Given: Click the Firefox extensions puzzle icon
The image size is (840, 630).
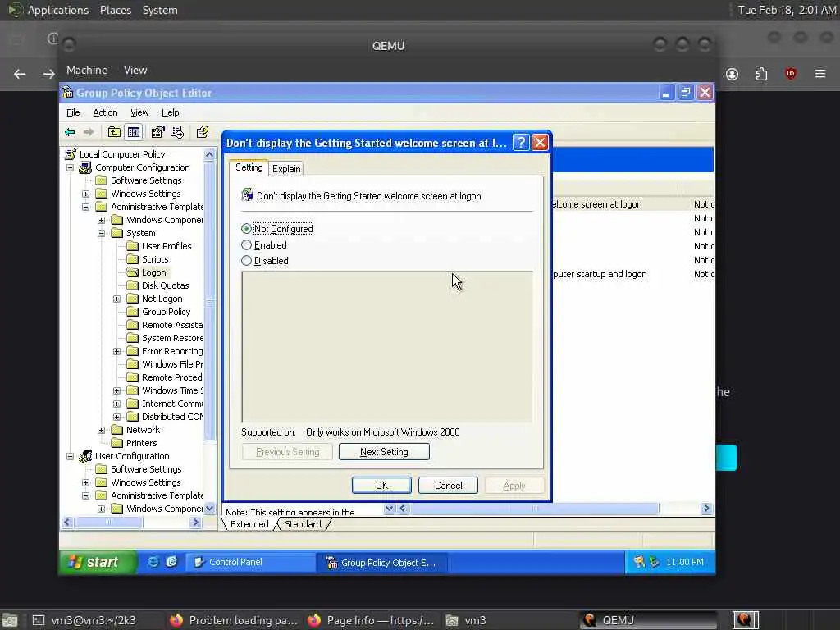Looking at the screenshot, I should 761,74.
